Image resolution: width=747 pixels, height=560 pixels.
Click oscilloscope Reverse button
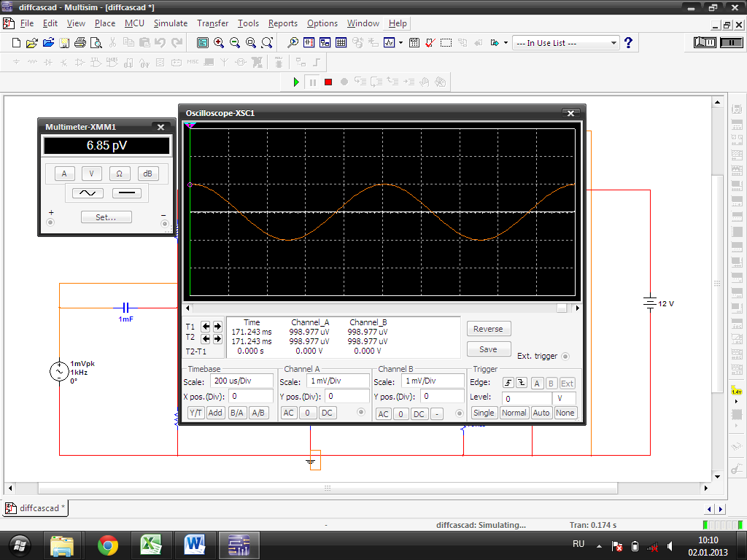488,329
